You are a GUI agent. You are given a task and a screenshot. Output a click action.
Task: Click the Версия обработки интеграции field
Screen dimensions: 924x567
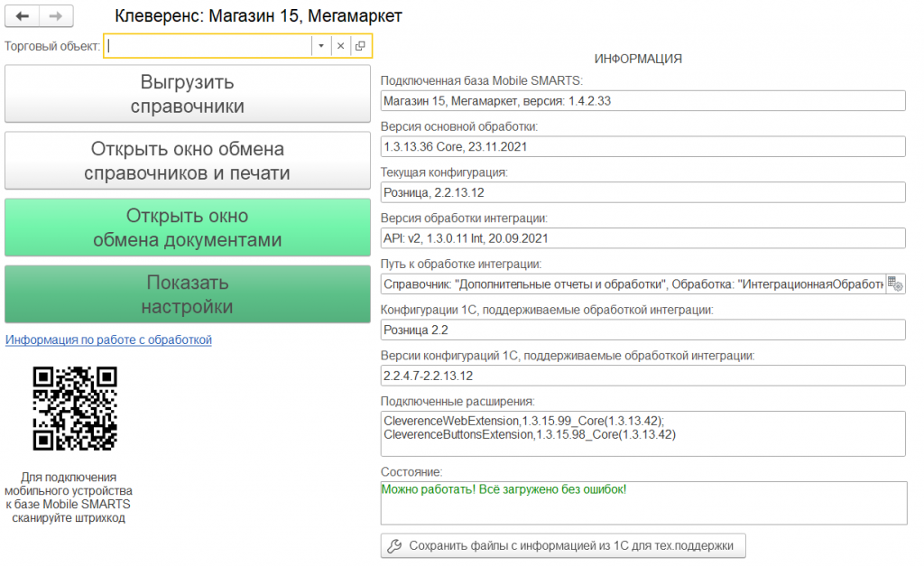(642, 238)
